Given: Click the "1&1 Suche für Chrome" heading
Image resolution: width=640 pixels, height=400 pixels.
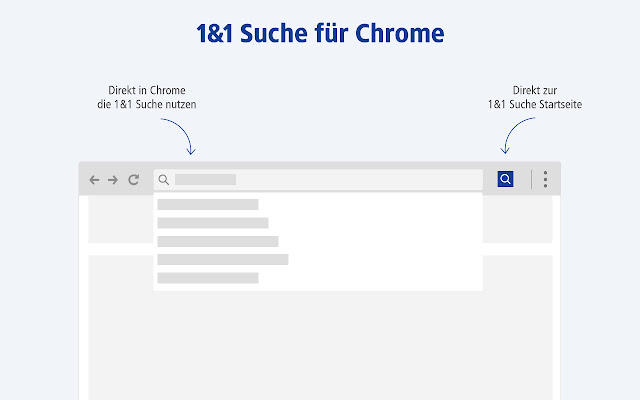Looking at the screenshot, I should 320,33.
